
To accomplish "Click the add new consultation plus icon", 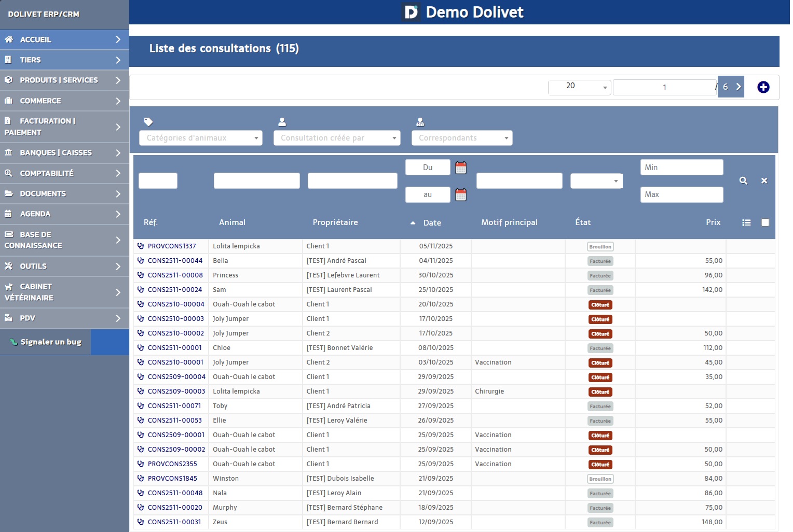I will [763, 87].
